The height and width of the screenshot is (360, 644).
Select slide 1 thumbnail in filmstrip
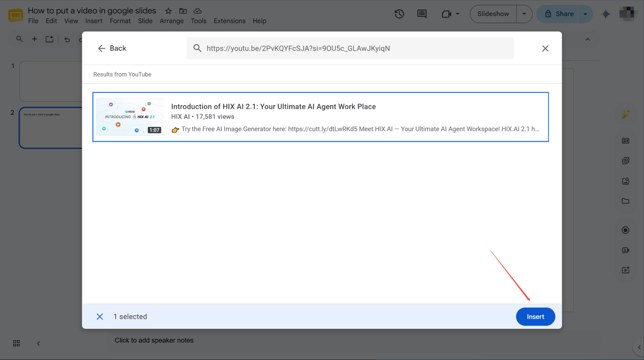(51, 81)
